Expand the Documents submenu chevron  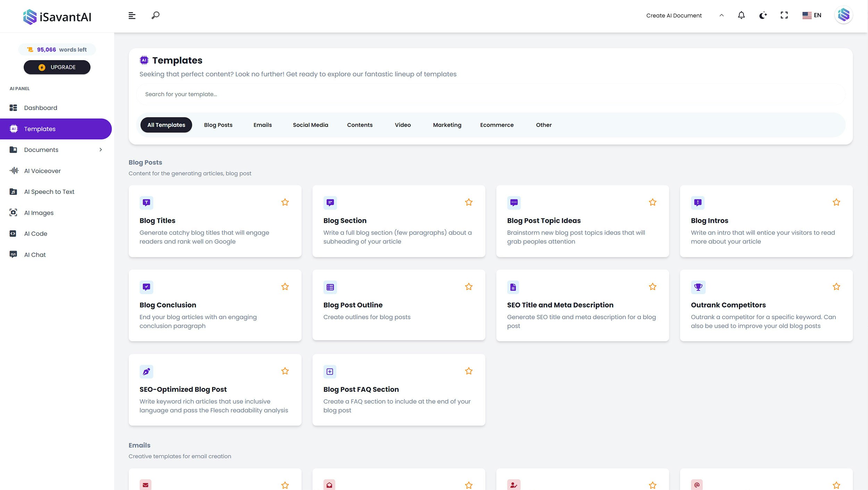click(x=101, y=150)
